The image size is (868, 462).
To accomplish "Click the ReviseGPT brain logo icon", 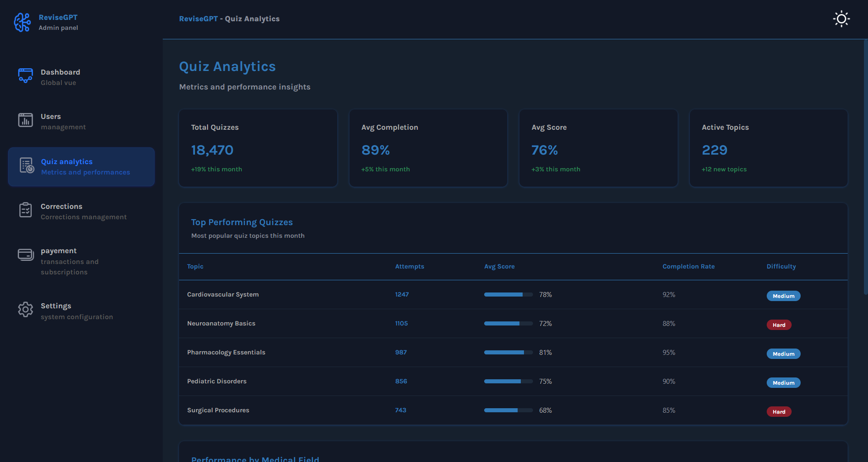I will 22,22.
